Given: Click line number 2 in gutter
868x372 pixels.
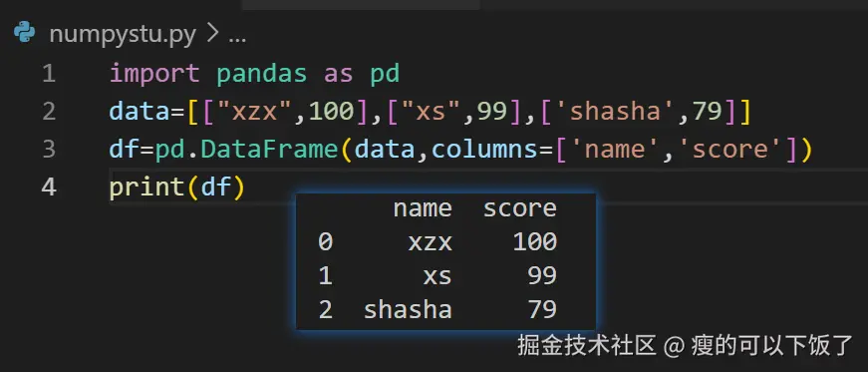Looking at the screenshot, I should (49, 112).
